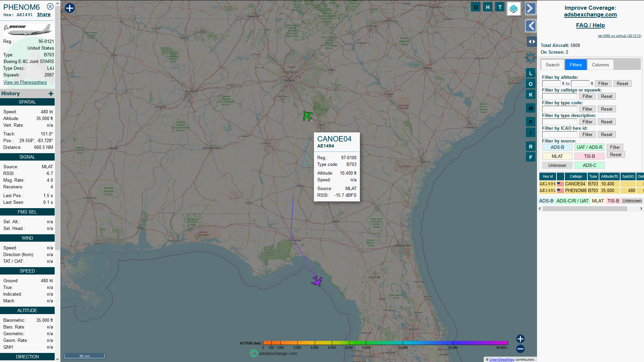644x362 pixels.
Task: Reset the source filter
Action: click(615, 155)
